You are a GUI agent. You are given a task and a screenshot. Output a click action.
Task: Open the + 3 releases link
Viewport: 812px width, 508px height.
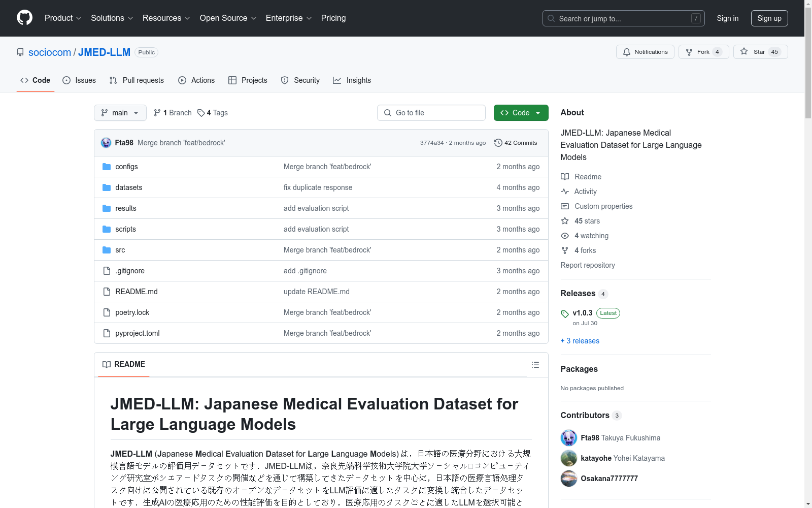[x=580, y=341]
